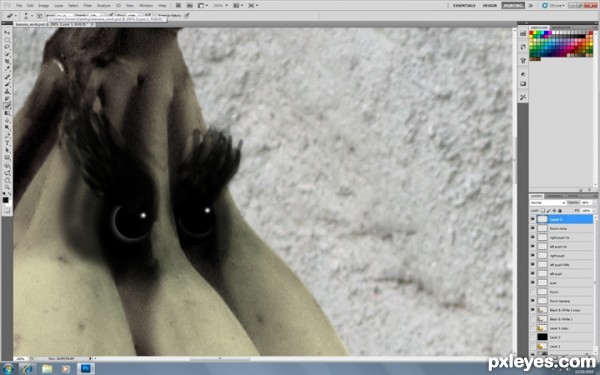
Task: Select the Dodge tool
Action: (x=7, y=127)
